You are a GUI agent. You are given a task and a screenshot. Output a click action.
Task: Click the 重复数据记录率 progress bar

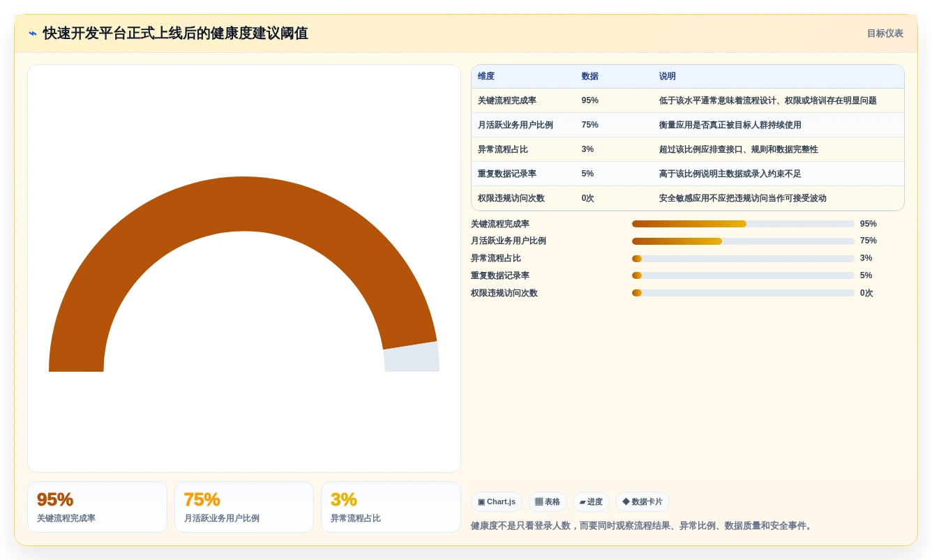[x=743, y=275]
